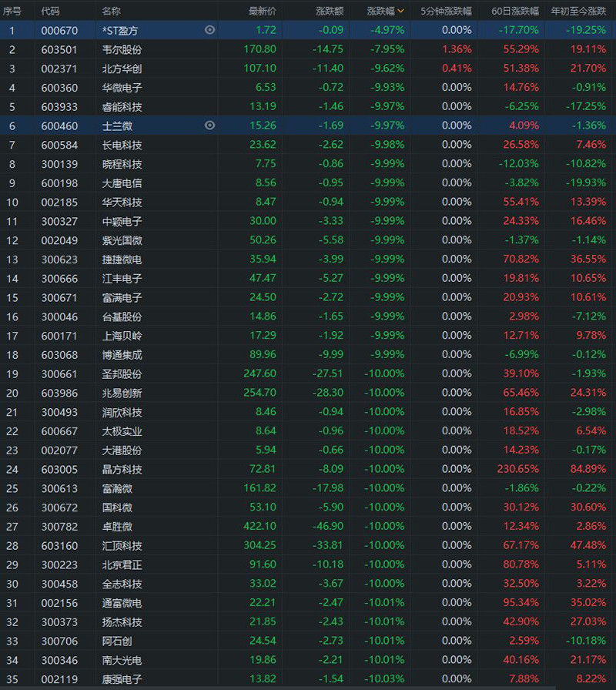This screenshot has width=616, height=690.
Task: Sort by 涨跌额 column header
Action: tap(330, 11)
